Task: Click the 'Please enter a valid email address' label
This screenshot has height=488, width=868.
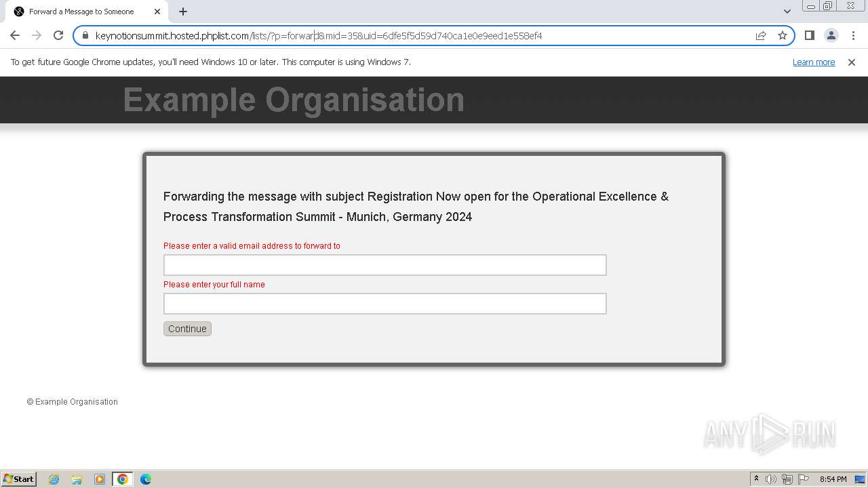Action: click(252, 246)
